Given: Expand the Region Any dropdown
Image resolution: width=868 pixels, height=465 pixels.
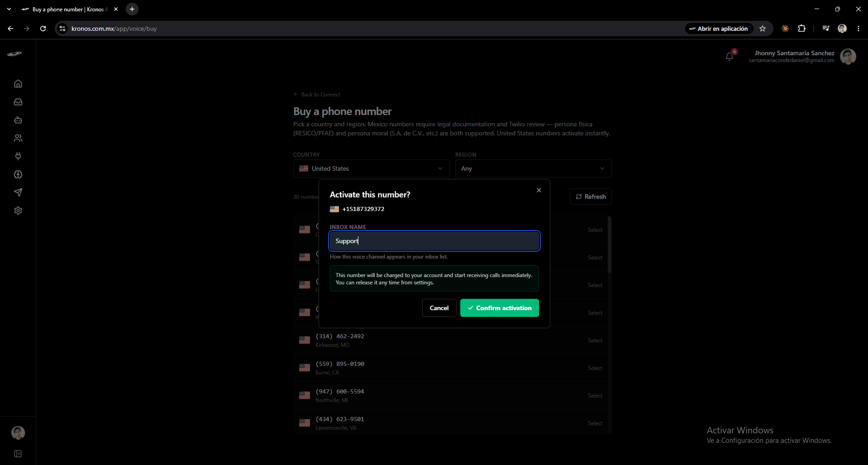Looking at the screenshot, I should point(533,168).
